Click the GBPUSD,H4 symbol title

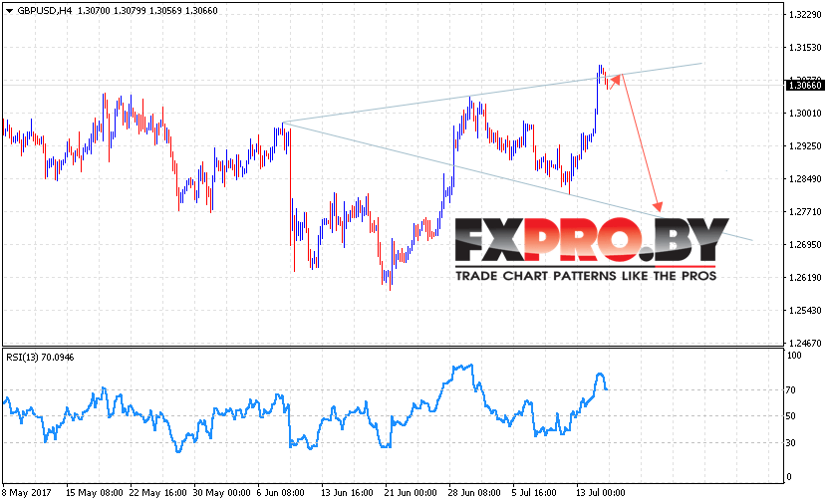[44, 11]
